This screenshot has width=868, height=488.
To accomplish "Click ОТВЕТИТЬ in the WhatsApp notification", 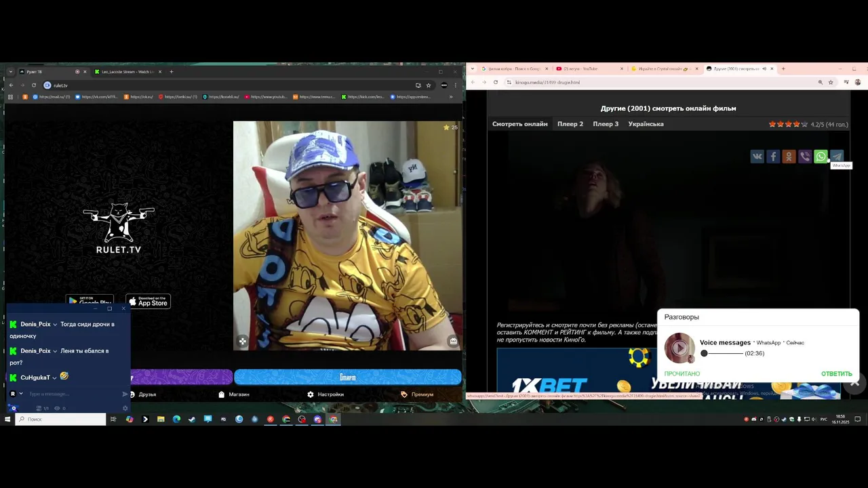I will (837, 374).
